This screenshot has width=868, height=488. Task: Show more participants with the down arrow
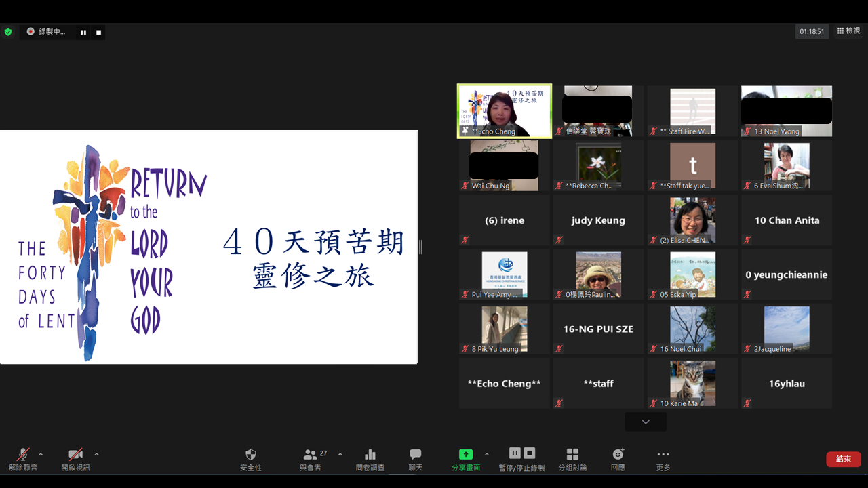(x=645, y=422)
